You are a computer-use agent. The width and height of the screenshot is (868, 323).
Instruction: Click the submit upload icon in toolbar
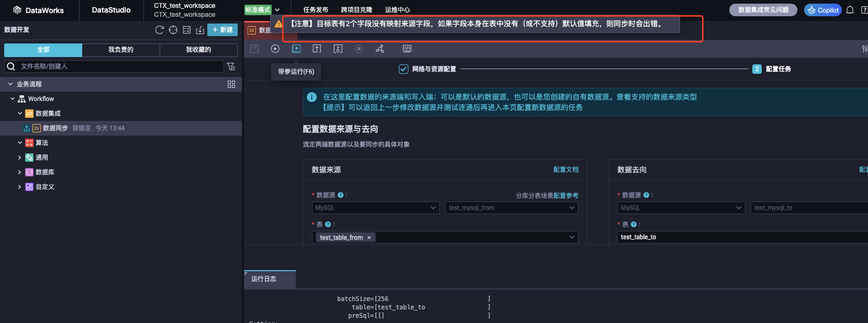point(317,49)
